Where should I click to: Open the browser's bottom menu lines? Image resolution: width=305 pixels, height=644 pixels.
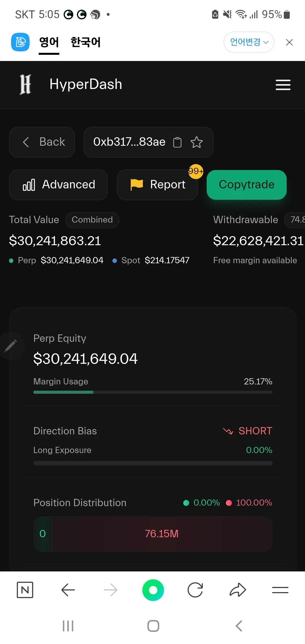click(x=280, y=590)
